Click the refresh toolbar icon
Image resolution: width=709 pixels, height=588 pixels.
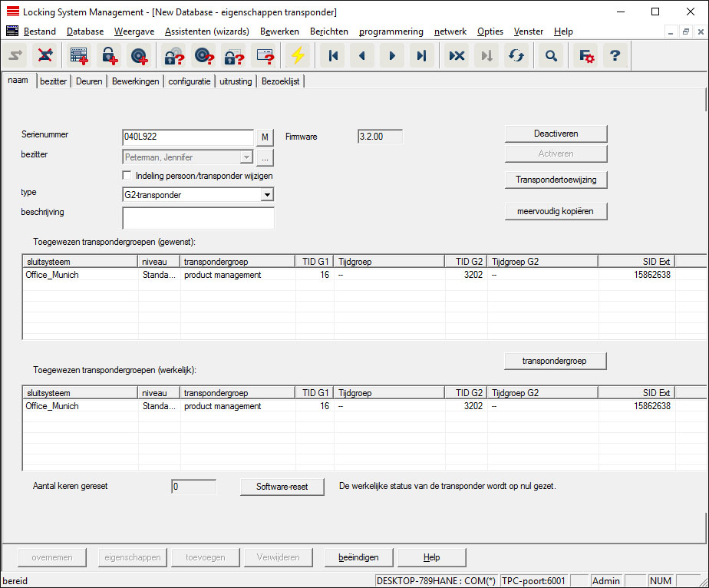click(516, 56)
